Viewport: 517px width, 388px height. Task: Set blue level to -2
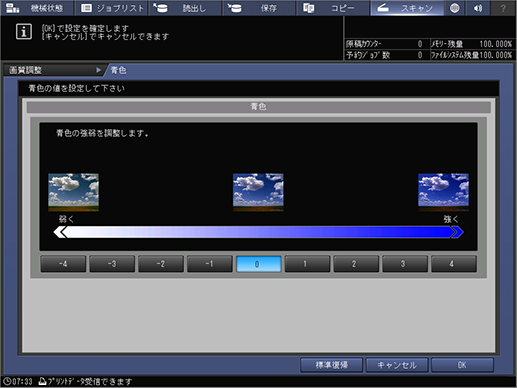(x=161, y=264)
